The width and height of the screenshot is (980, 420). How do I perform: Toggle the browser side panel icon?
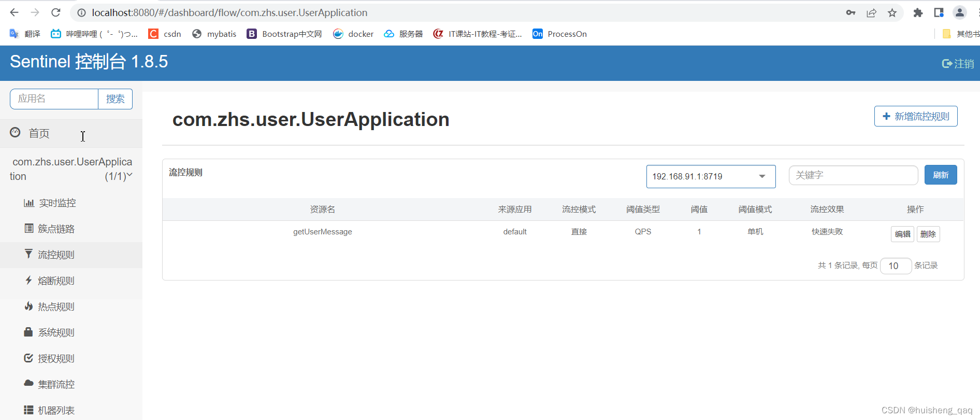pos(939,13)
